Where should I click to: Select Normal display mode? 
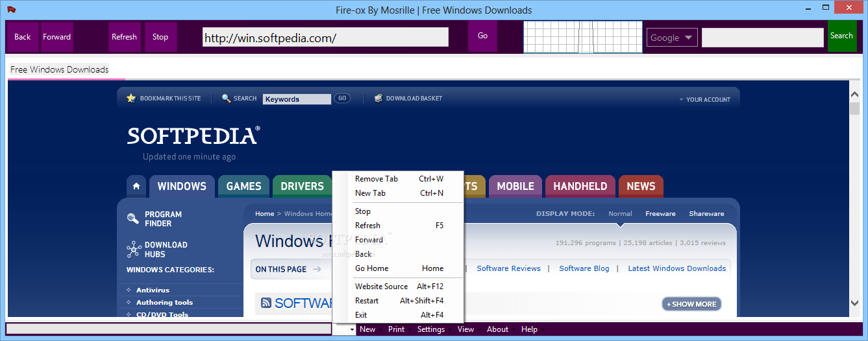point(620,213)
